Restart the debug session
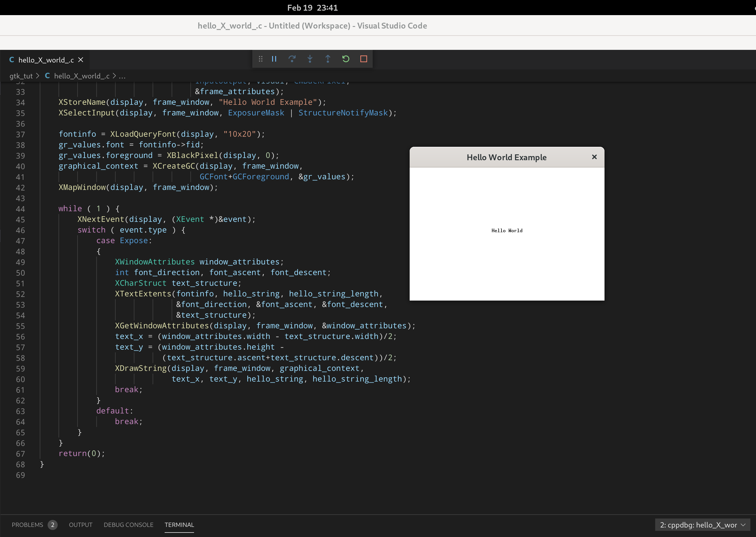Image resolution: width=756 pixels, height=537 pixels. [x=346, y=59]
